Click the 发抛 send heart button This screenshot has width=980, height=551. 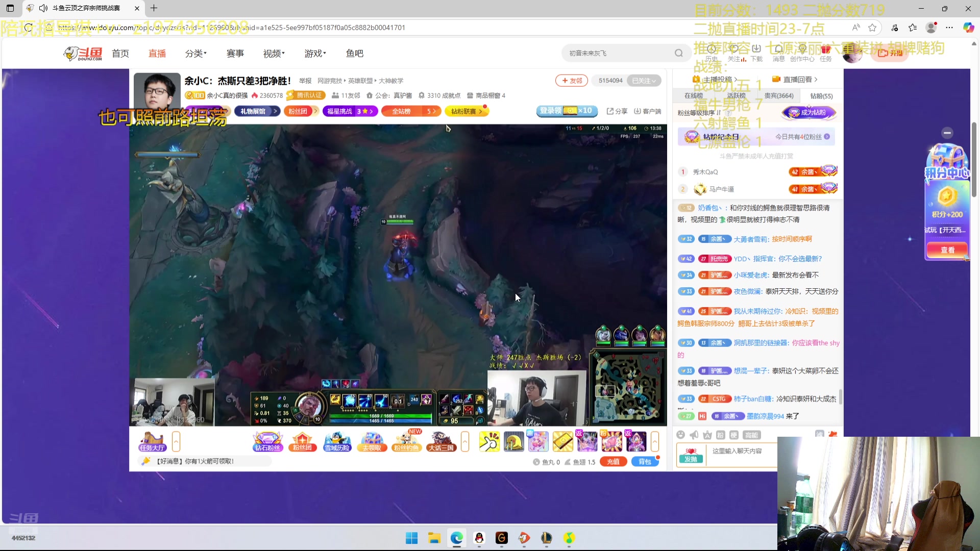click(691, 455)
